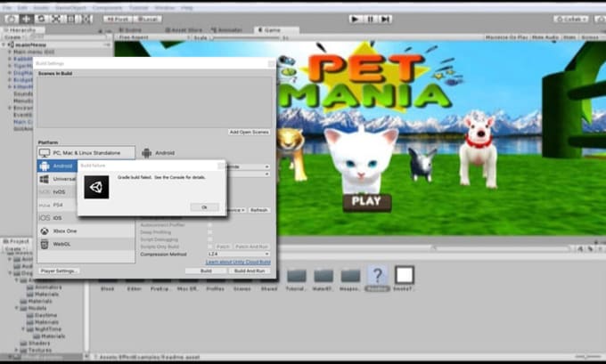This screenshot has height=364, width=606.
Task: Select the tvOS platform
Action: click(57, 192)
